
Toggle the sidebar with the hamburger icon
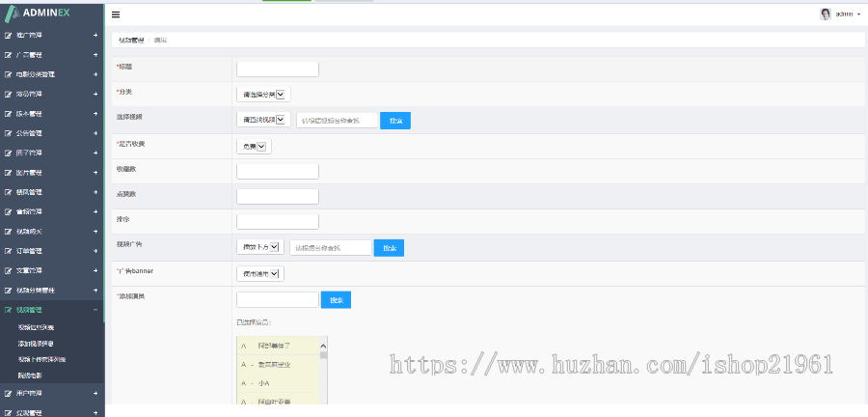116,14
